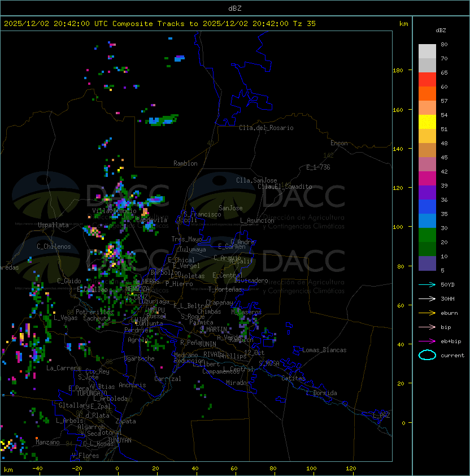Click the magenta eb+bip arrow in legend
470x476 pixels.
(427, 341)
